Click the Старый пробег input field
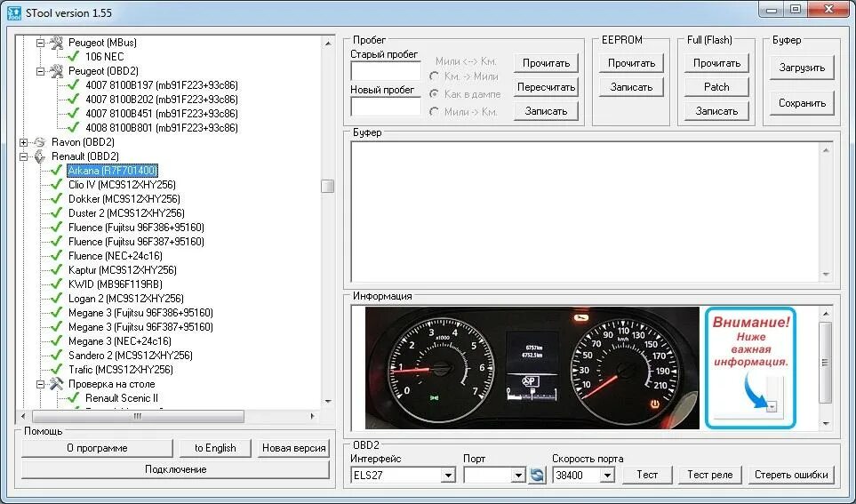This screenshot has width=856, height=504. tap(386, 71)
